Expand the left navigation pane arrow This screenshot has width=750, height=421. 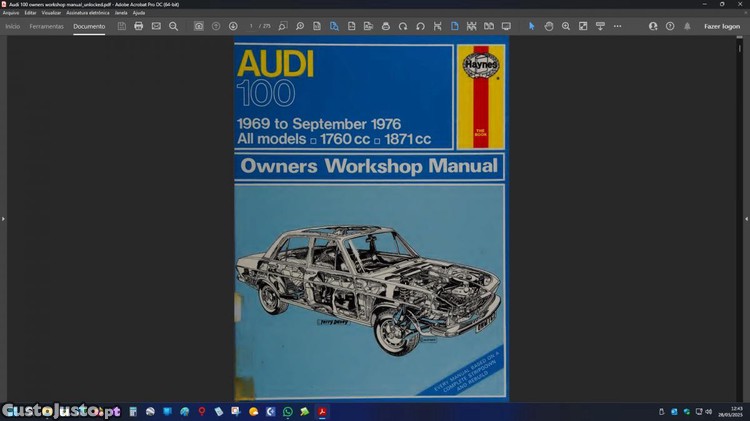click(x=3, y=218)
